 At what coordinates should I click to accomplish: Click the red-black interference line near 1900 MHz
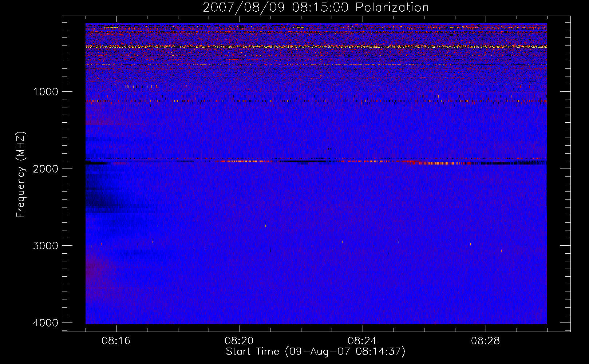click(316, 161)
